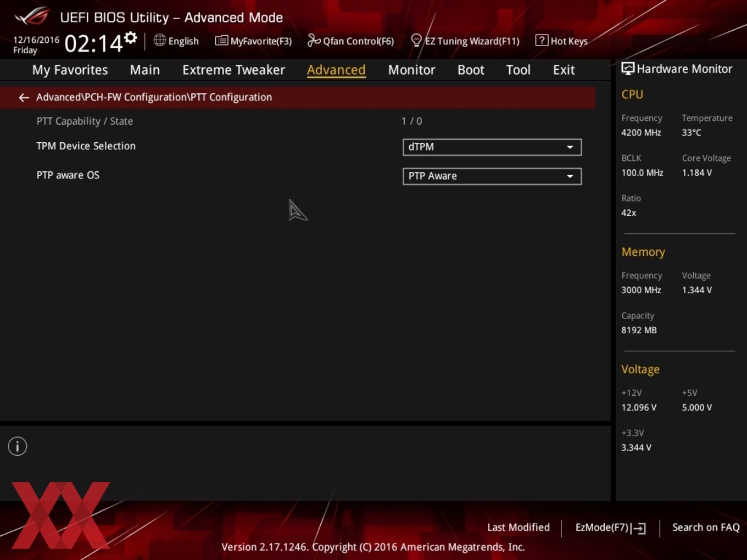This screenshot has height=560, width=747.
Task: Click memory frequency value 3000 MHz
Action: 641,290
